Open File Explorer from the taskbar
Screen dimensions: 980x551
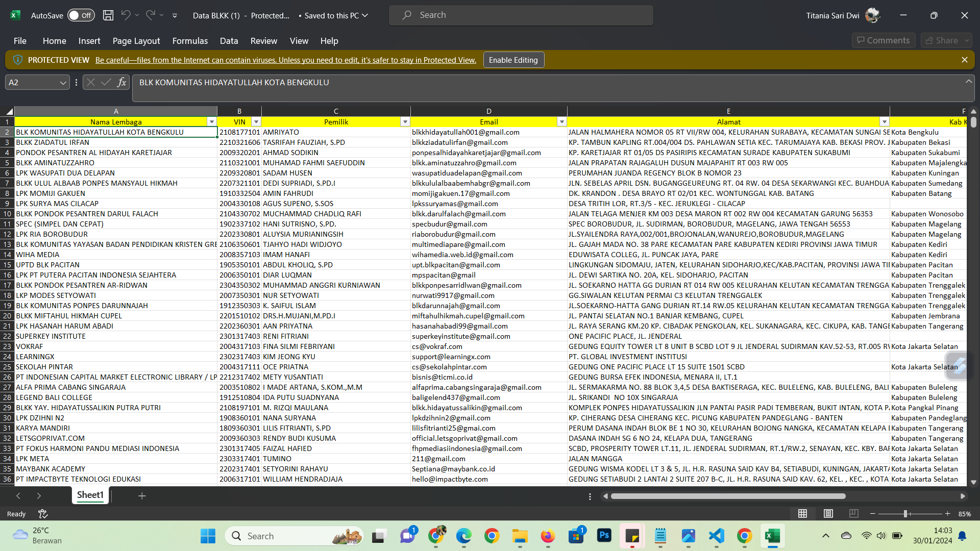[x=520, y=536]
